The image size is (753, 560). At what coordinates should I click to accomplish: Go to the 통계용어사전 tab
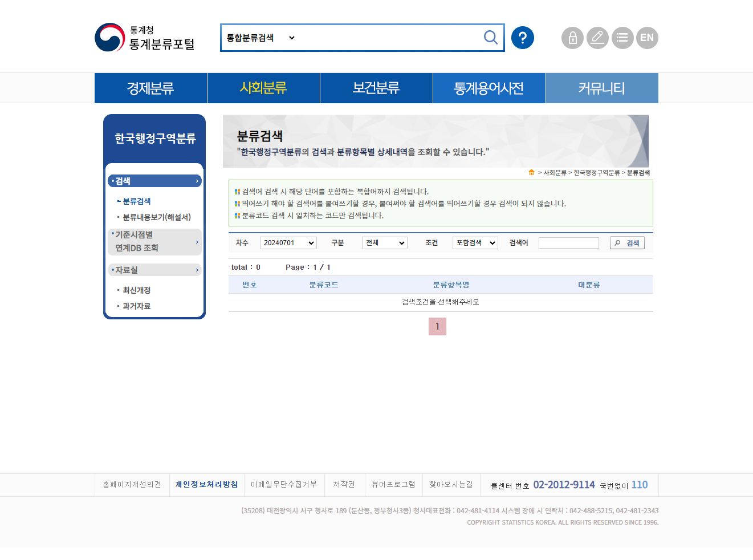(489, 88)
